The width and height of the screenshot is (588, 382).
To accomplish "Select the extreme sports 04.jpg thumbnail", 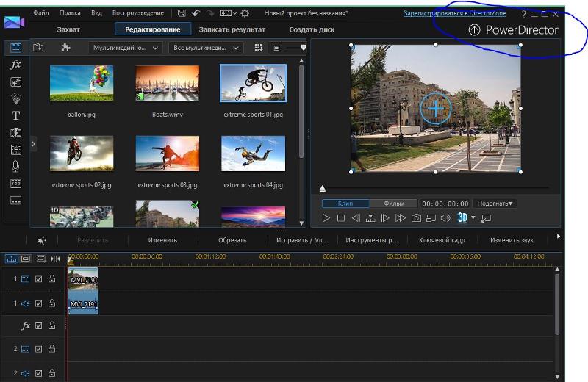I will click(253, 154).
